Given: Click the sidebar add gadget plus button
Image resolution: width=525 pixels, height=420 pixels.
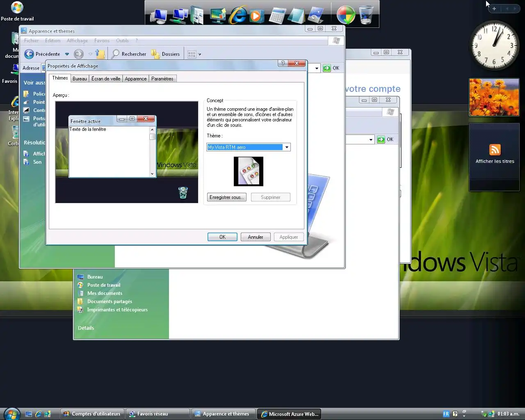Looking at the screenshot, I should [494, 9].
